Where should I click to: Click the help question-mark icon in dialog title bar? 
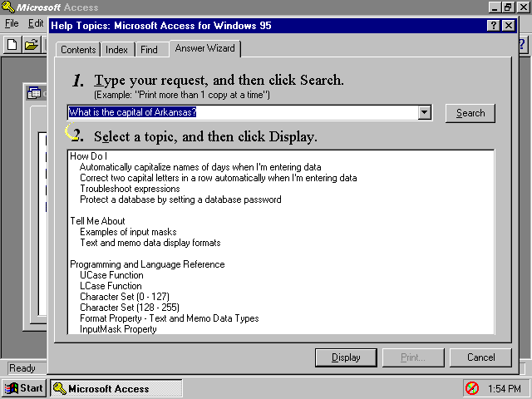[493, 26]
